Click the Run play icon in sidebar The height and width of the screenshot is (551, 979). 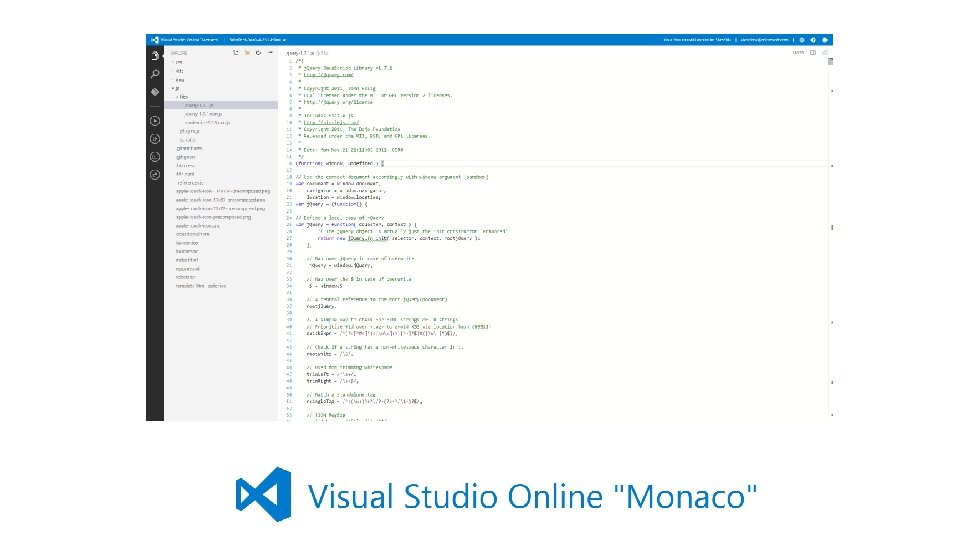[155, 121]
